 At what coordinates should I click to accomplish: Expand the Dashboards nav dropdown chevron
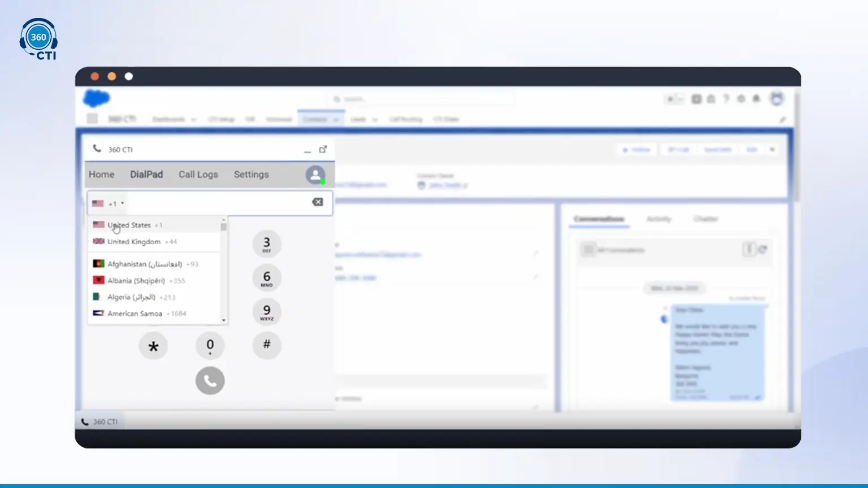[x=194, y=120]
